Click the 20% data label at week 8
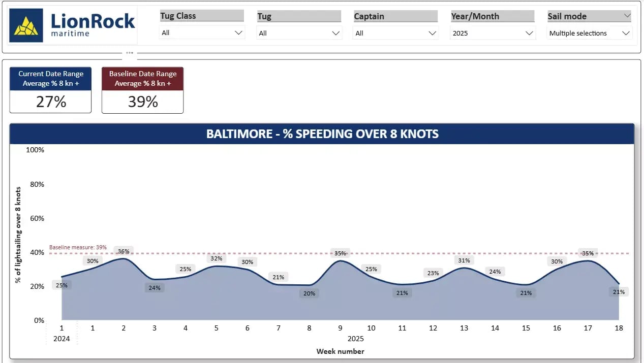The width and height of the screenshot is (644, 363). (x=309, y=293)
